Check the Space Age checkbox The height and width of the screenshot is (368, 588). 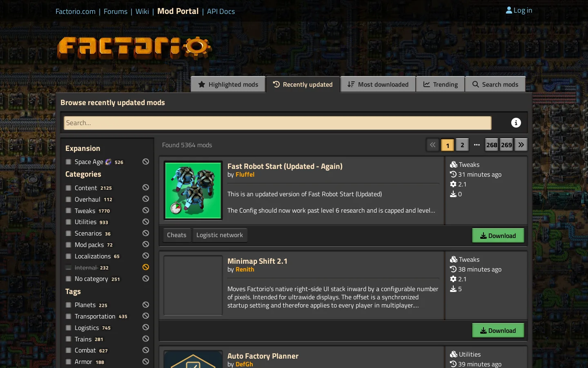[69, 162]
